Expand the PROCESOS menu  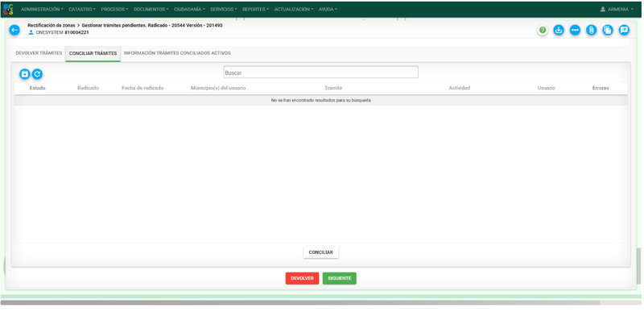click(114, 9)
